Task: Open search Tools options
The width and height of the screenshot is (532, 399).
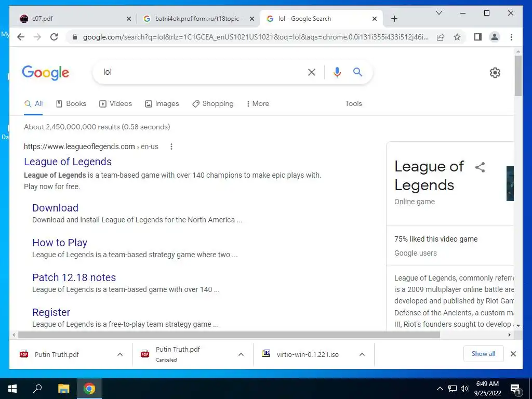Action: tap(353, 104)
